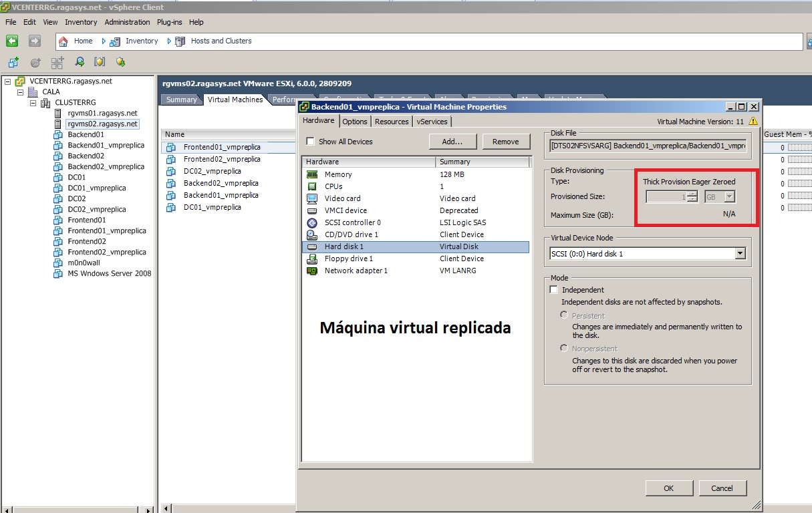812x513 pixels.
Task: Select MS Wndows Server 2008 in tree
Action: pos(109,274)
